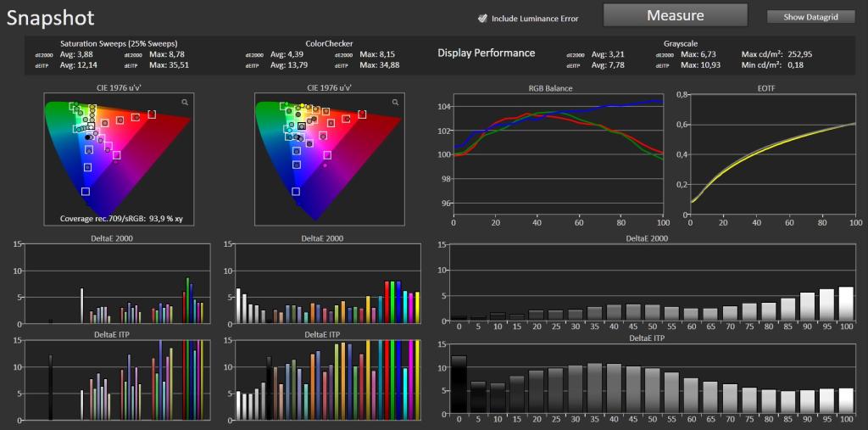Select the EOTF curve graph
The width and height of the screenshot is (868, 430).
coord(773,154)
